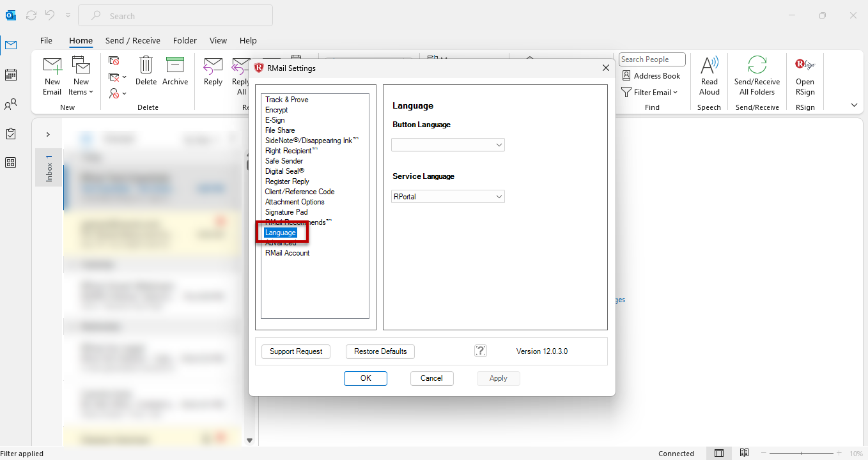The width and height of the screenshot is (868, 460).
Task: Open the Address Book
Action: tap(651, 75)
